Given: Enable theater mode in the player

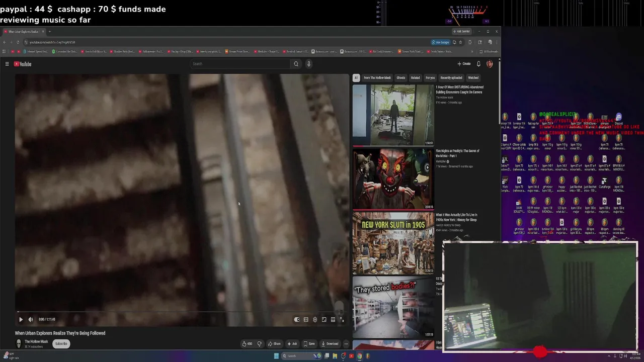Looking at the screenshot, I should coord(333,319).
